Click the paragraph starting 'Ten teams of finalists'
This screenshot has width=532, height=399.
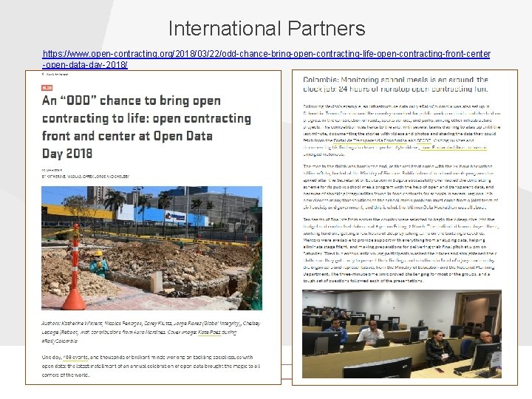[400, 250]
